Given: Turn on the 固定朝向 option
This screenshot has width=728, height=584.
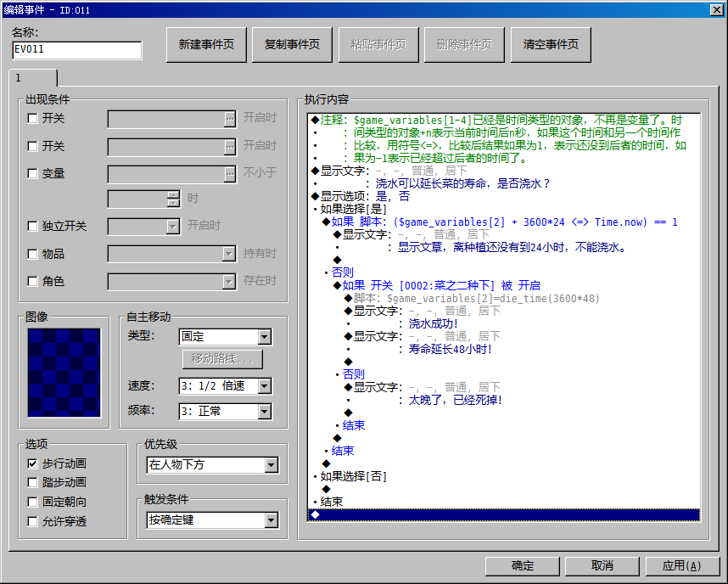Looking at the screenshot, I should [x=32, y=503].
